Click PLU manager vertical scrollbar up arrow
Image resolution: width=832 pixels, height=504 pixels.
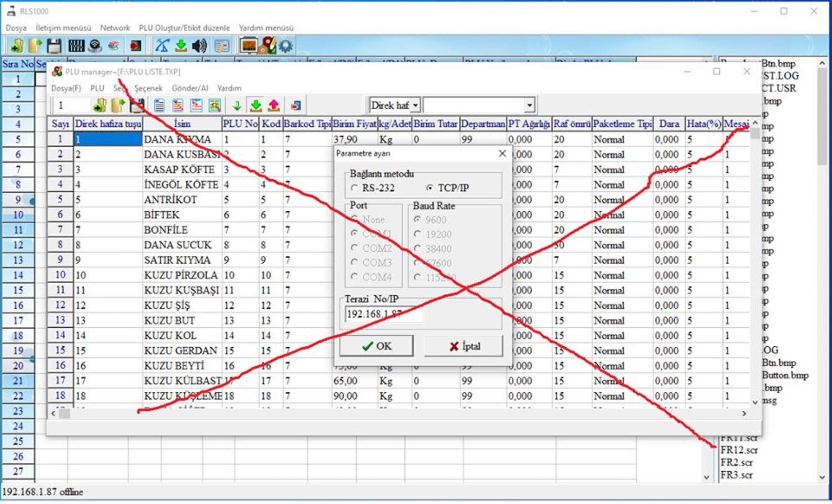pyautogui.click(x=755, y=122)
